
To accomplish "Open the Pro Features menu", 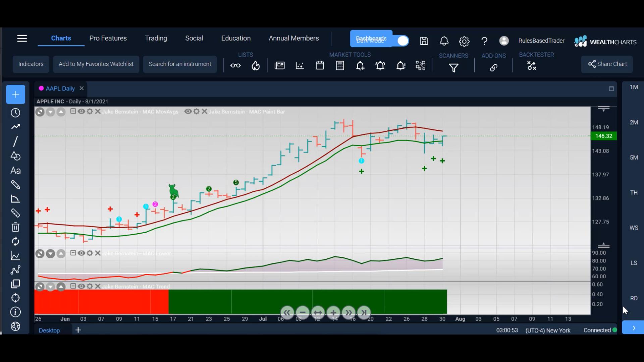I will click(x=108, y=38).
